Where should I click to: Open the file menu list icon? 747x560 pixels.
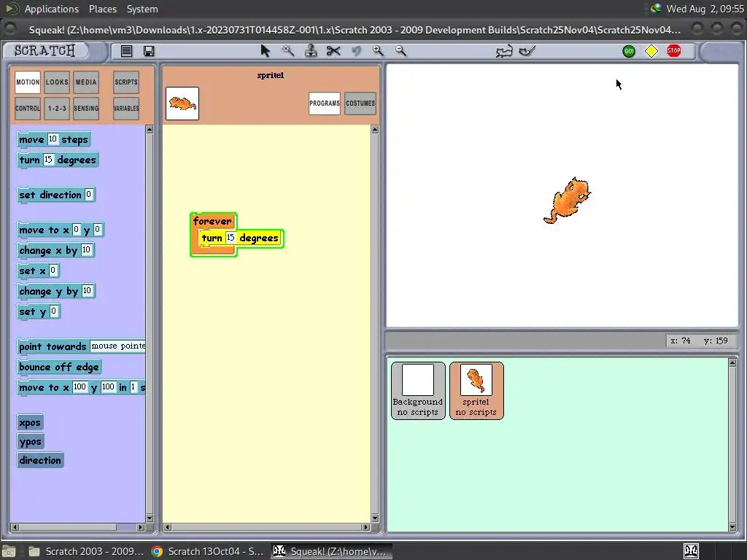[x=126, y=51]
